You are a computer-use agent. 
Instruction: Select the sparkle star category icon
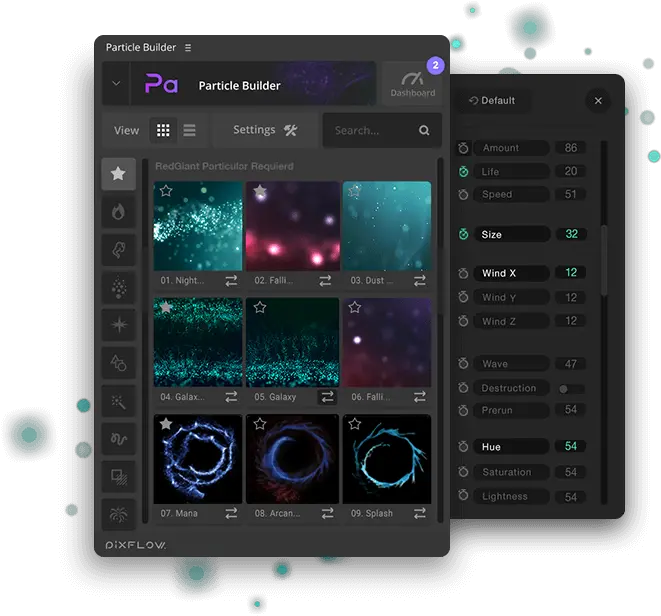click(118, 325)
